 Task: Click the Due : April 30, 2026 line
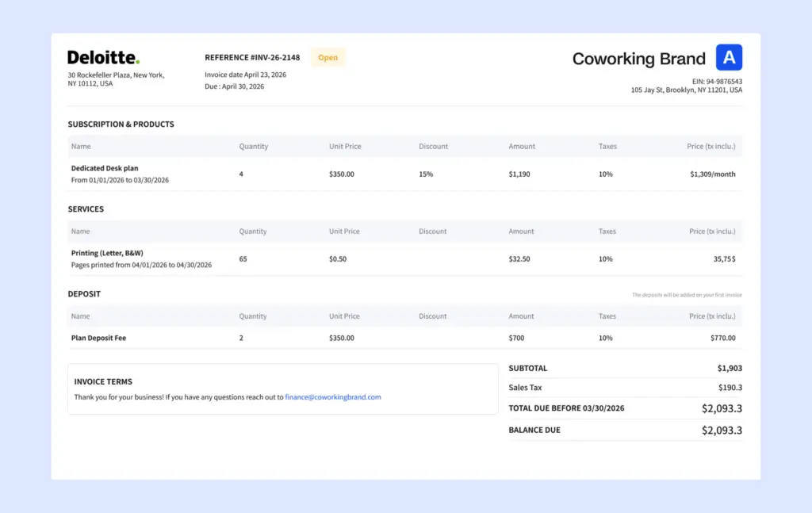coord(234,86)
